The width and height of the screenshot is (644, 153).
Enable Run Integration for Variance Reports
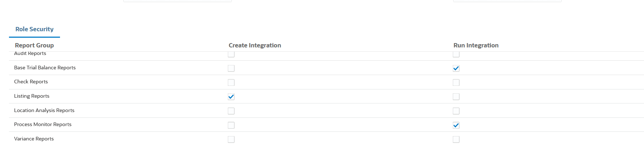tap(456, 139)
